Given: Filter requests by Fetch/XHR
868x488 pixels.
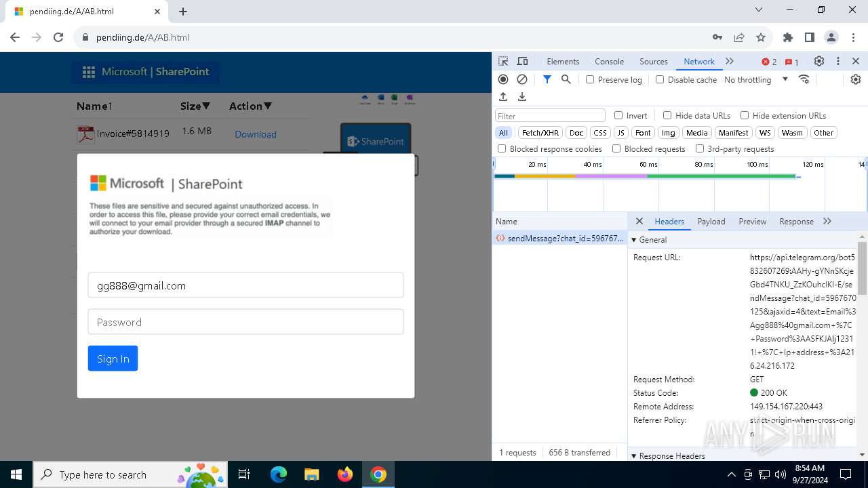Looking at the screenshot, I should (540, 133).
